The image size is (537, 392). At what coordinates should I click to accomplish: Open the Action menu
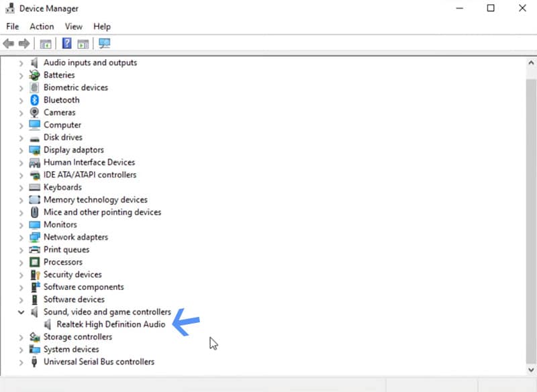click(x=42, y=26)
